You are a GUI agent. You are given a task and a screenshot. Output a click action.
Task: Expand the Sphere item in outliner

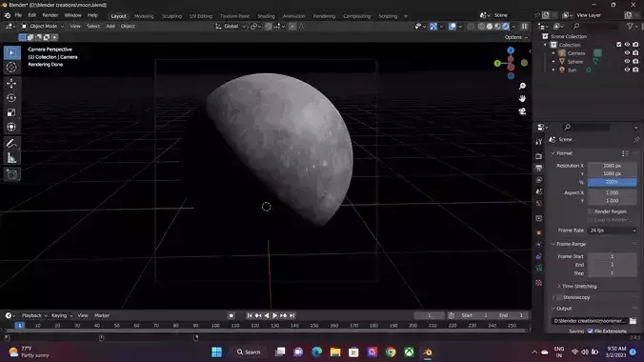553,62
